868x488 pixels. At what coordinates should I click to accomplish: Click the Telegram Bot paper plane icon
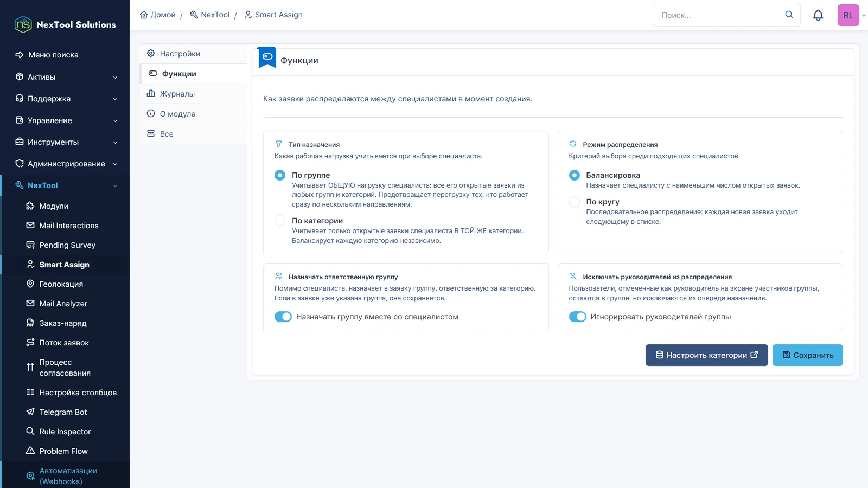[x=30, y=412]
